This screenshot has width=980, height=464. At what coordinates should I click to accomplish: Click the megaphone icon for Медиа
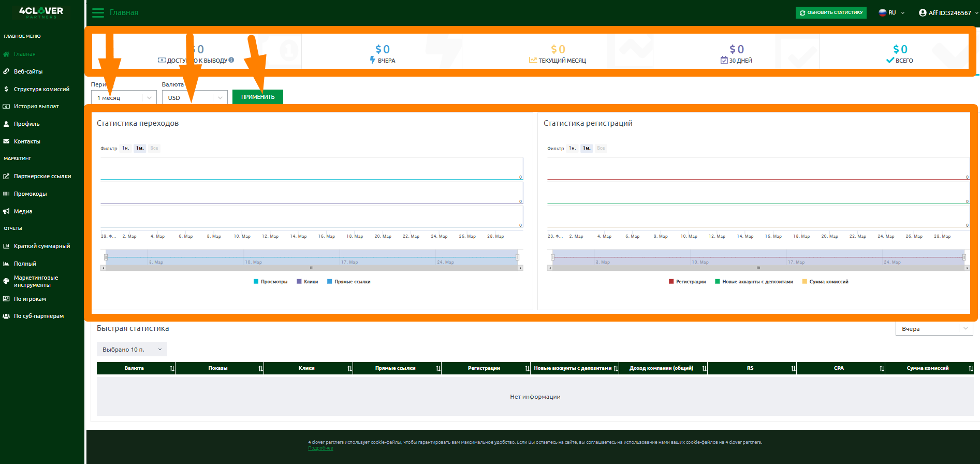coord(6,211)
